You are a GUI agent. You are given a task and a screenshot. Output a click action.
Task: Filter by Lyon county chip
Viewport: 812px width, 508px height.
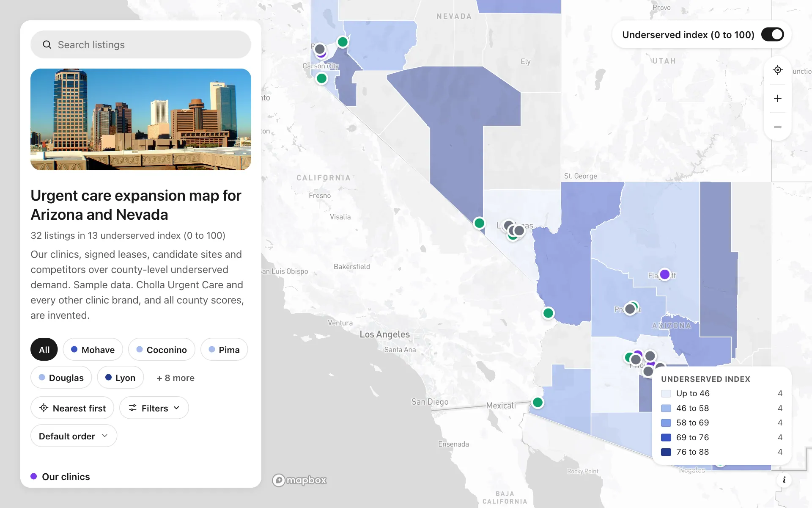coord(120,377)
